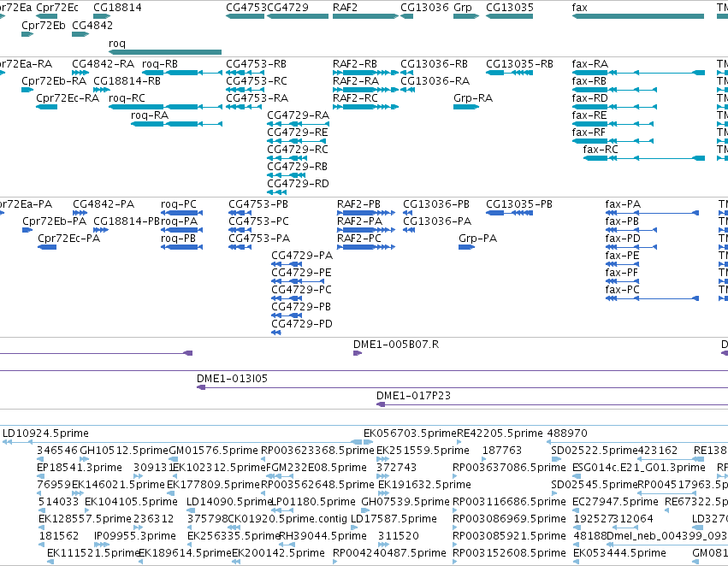Viewport: 728px width, 566px height.
Task: Click EST RP004240487.5prime
Action: tap(389, 553)
